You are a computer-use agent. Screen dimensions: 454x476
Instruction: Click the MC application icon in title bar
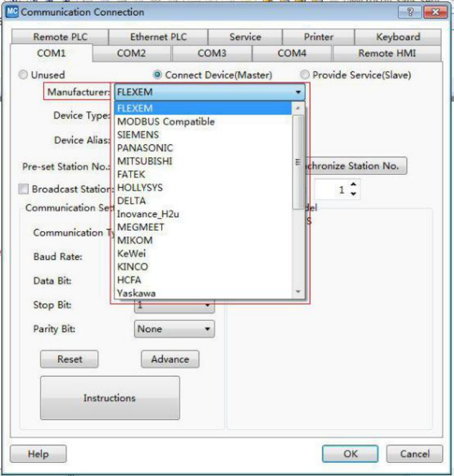click(x=12, y=12)
